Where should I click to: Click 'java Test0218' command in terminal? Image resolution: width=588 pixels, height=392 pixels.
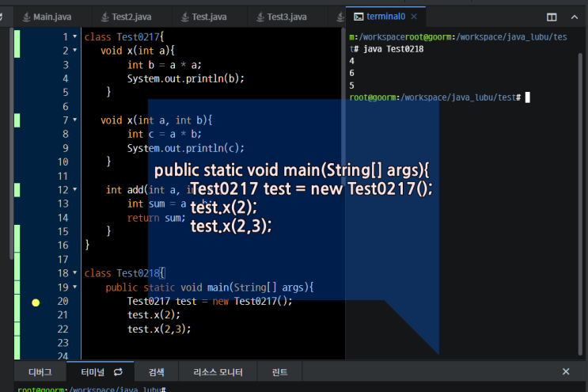(x=393, y=49)
